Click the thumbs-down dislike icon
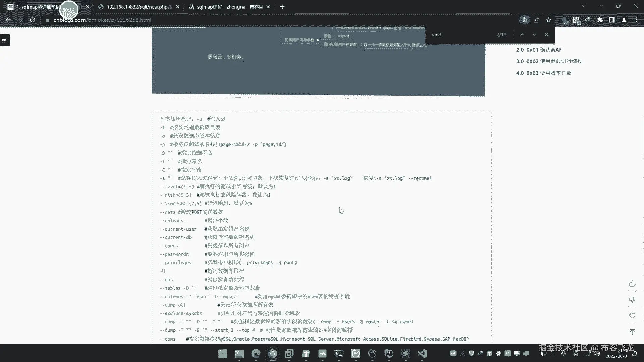The height and width of the screenshot is (362, 644). pyautogui.click(x=632, y=299)
